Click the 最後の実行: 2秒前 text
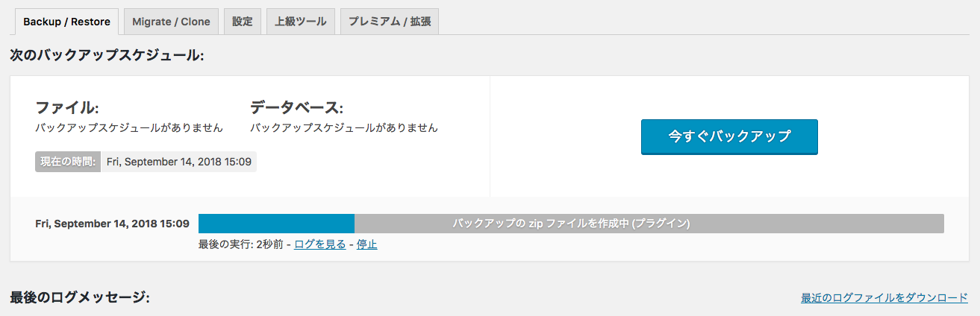 (x=240, y=244)
